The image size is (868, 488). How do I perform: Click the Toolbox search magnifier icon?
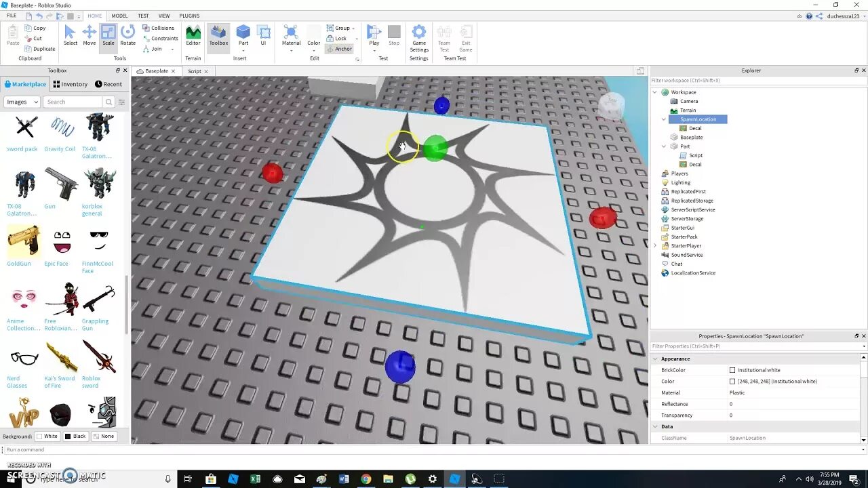(108, 102)
